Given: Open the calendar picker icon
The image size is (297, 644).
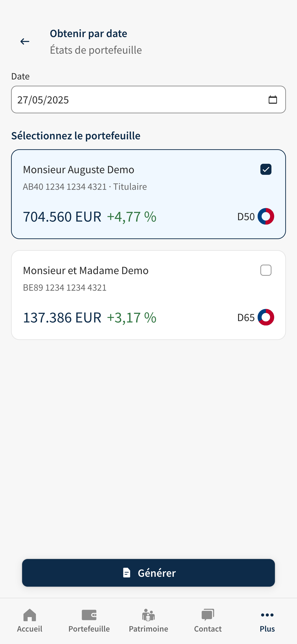Looking at the screenshot, I should point(273,100).
